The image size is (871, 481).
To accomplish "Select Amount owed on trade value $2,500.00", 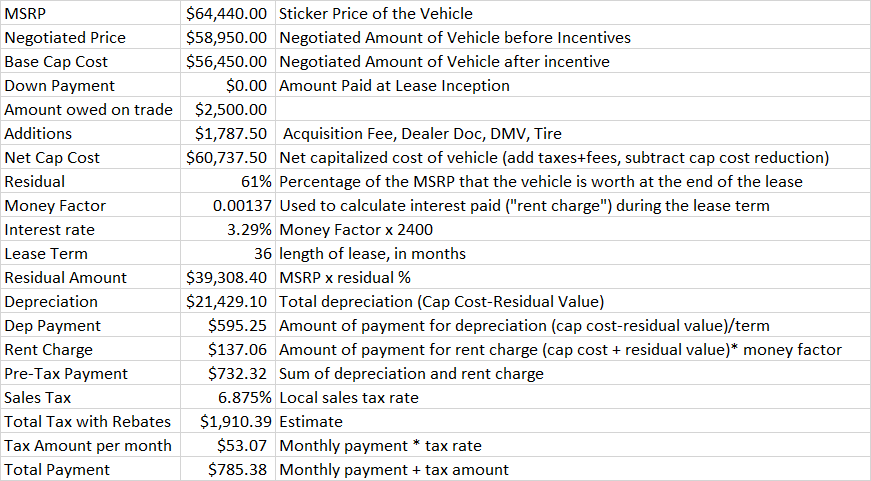I will tap(228, 109).
